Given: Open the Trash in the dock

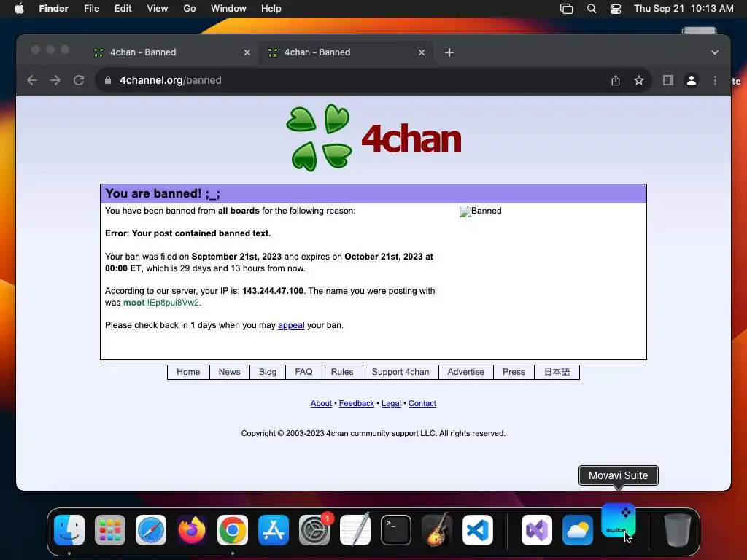Looking at the screenshot, I should [x=678, y=530].
